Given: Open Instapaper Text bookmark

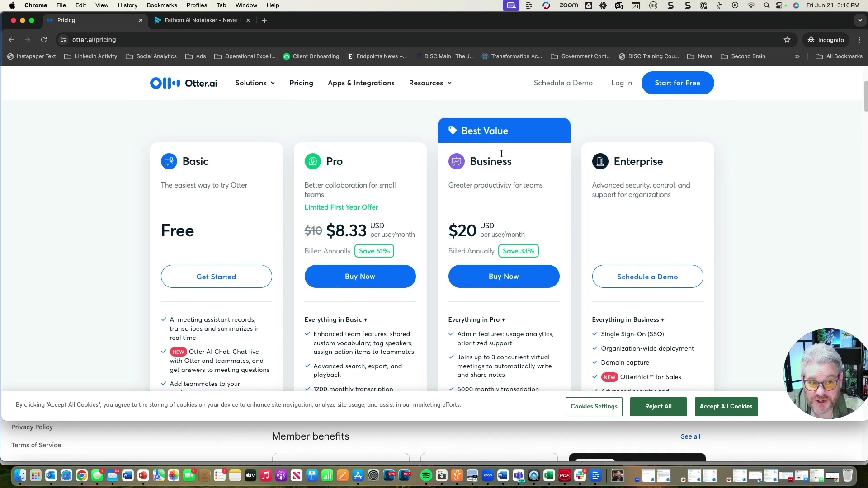Looking at the screenshot, I should (x=32, y=56).
